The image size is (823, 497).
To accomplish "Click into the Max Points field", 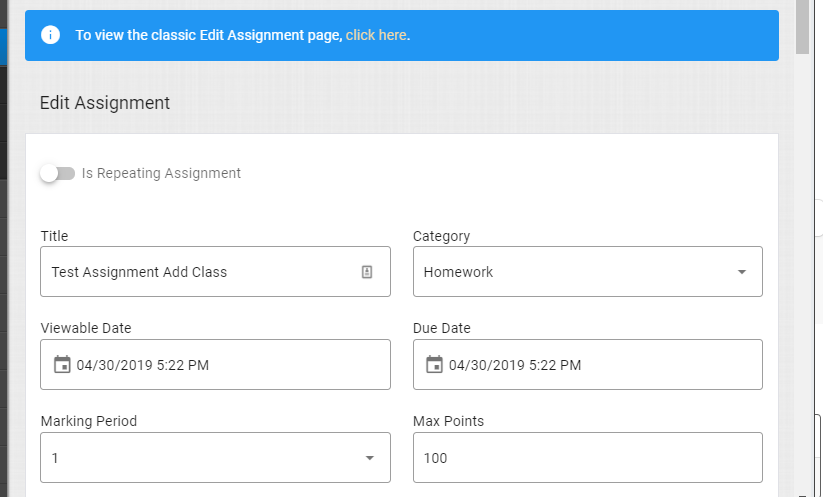I will 587,457.
